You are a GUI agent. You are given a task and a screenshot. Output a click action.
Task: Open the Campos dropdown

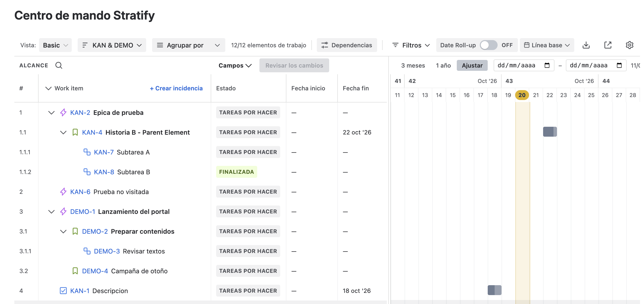pos(235,65)
